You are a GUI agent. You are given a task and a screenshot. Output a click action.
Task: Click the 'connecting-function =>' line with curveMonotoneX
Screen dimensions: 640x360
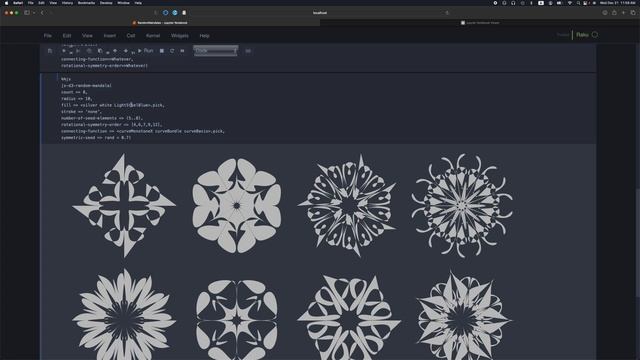point(143,131)
